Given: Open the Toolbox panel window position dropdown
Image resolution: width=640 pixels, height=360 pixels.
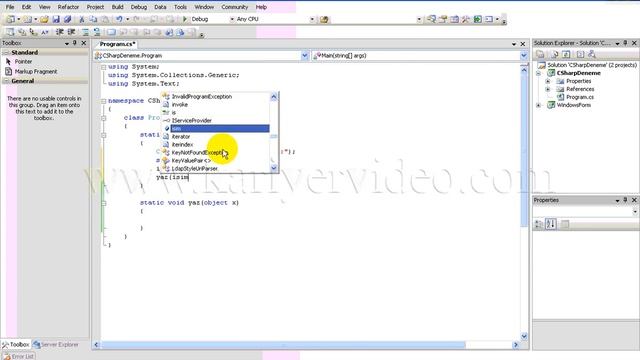Looking at the screenshot, I should click(x=67, y=43).
